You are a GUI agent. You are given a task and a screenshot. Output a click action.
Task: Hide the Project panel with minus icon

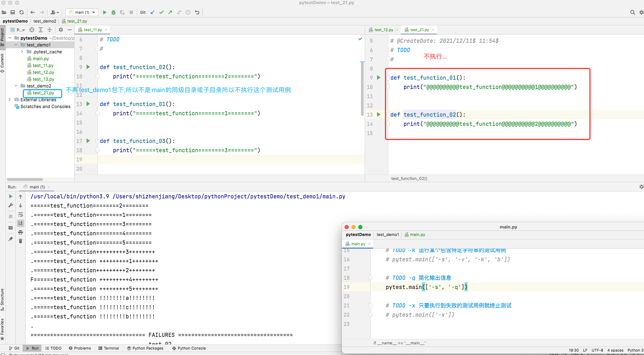(70, 30)
